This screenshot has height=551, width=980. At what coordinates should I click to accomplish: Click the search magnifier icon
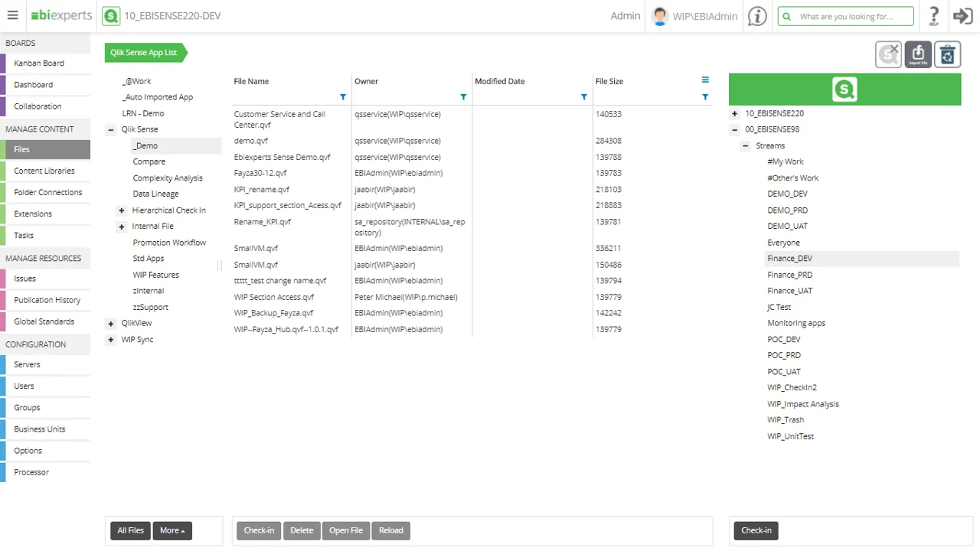point(786,16)
